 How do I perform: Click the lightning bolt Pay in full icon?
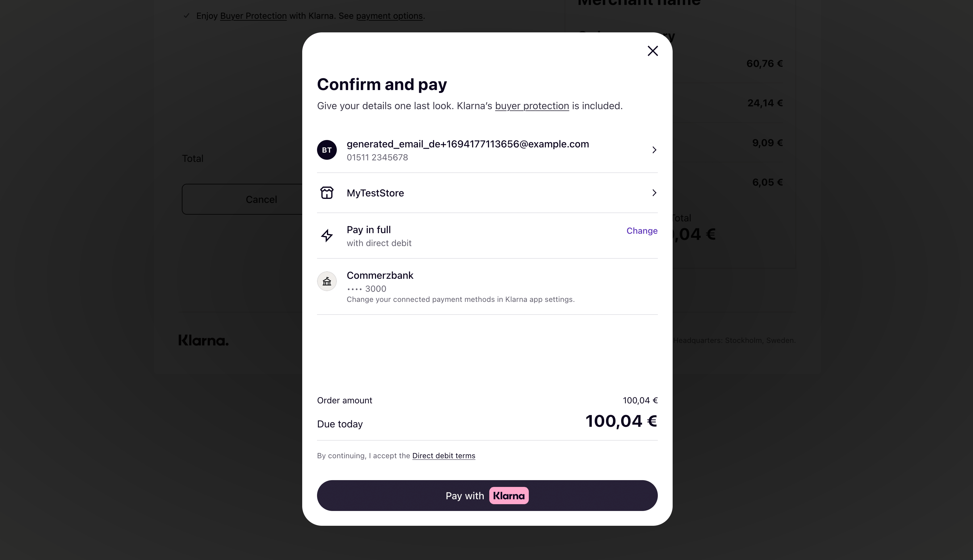(x=327, y=235)
